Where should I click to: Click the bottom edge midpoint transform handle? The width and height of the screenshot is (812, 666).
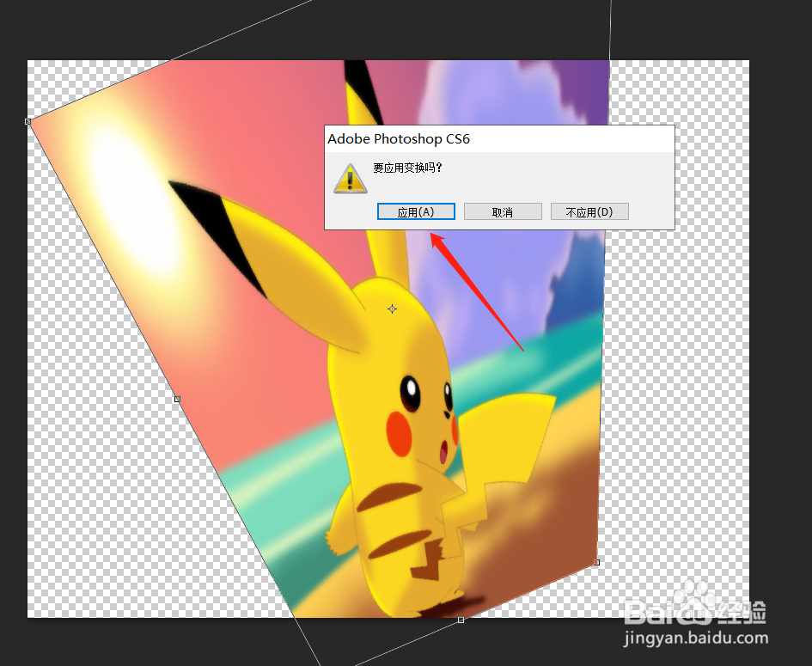click(x=461, y=620)
